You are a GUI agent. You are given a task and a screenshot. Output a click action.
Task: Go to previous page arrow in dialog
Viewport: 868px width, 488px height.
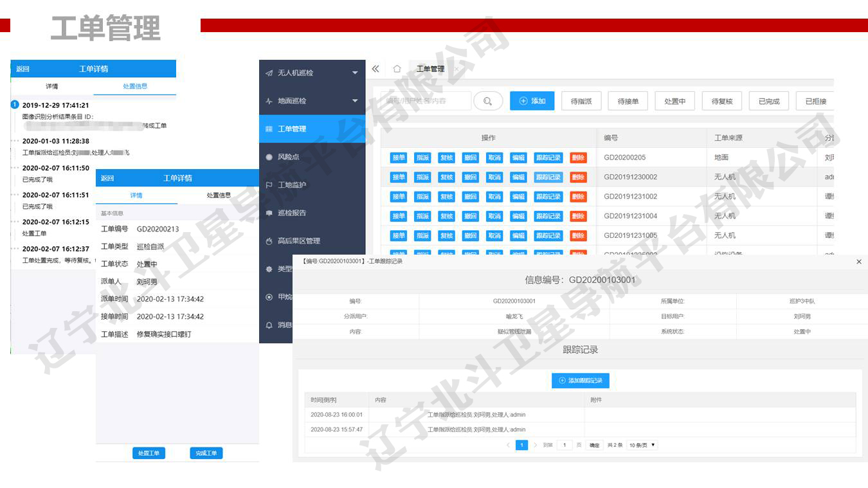point(508,445)
